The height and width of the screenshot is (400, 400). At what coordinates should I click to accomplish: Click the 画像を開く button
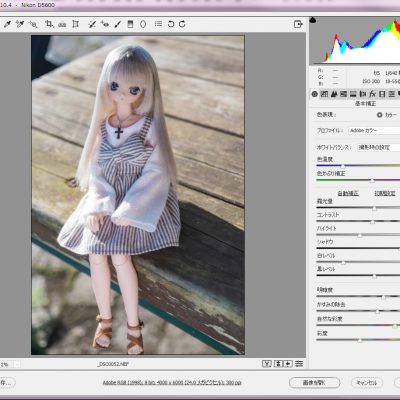point(314,383)
